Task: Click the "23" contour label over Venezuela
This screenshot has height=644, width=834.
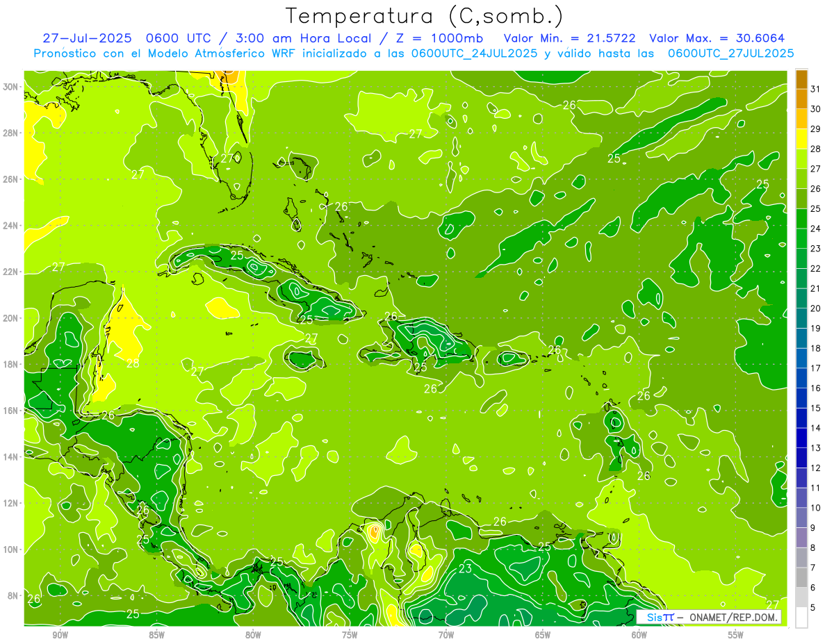Action: click(x=465, y=568)
